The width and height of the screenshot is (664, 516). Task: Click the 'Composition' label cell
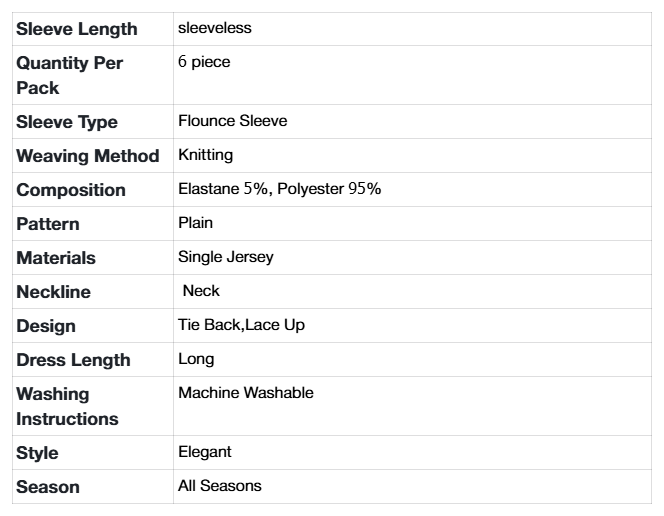point(71,190)
